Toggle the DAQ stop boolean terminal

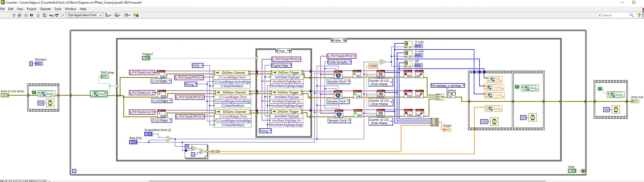(x=104, y=77)
